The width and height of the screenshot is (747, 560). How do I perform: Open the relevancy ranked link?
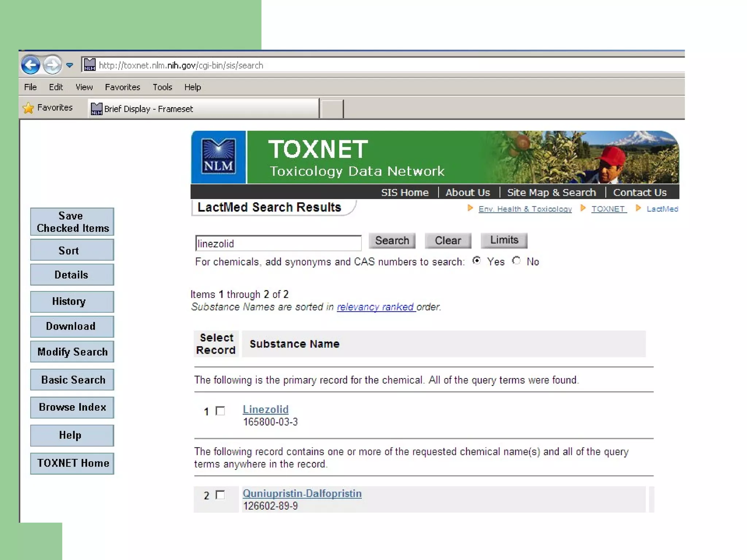point(376,307)
